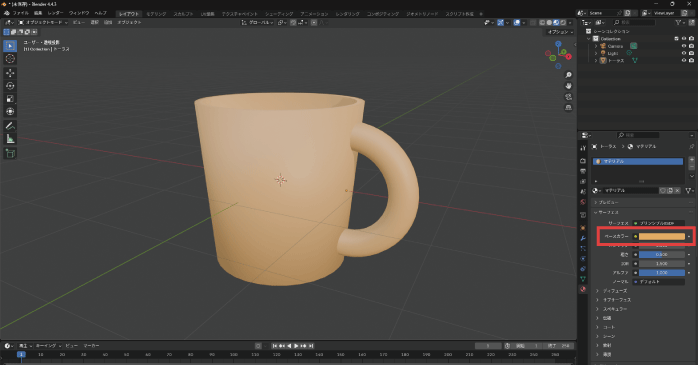
Task: Select the Rotate tool in left toolbar
Action: click(x=10, y=86)
